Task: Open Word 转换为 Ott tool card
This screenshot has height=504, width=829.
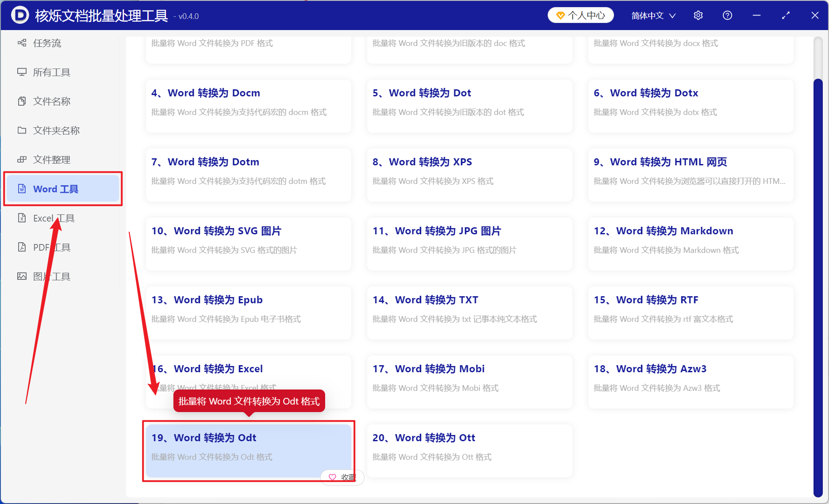Action: [x=470, y=451]
